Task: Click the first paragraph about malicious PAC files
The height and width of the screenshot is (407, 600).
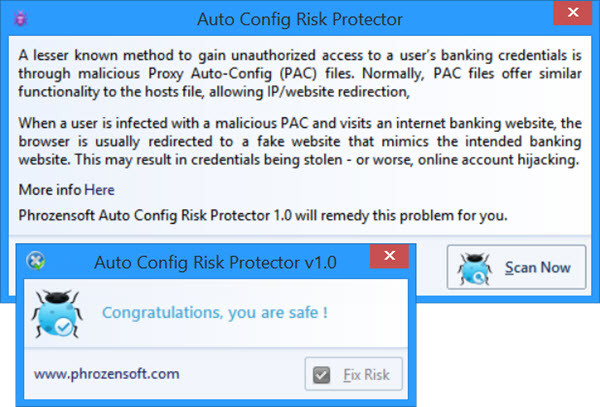Action: click(x=300, y=73)
